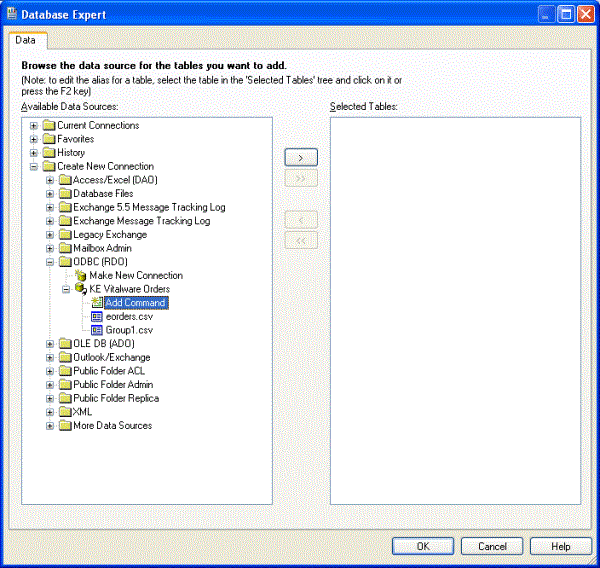Expand the History node
This screenshot has height=568, width=600.
34,153
